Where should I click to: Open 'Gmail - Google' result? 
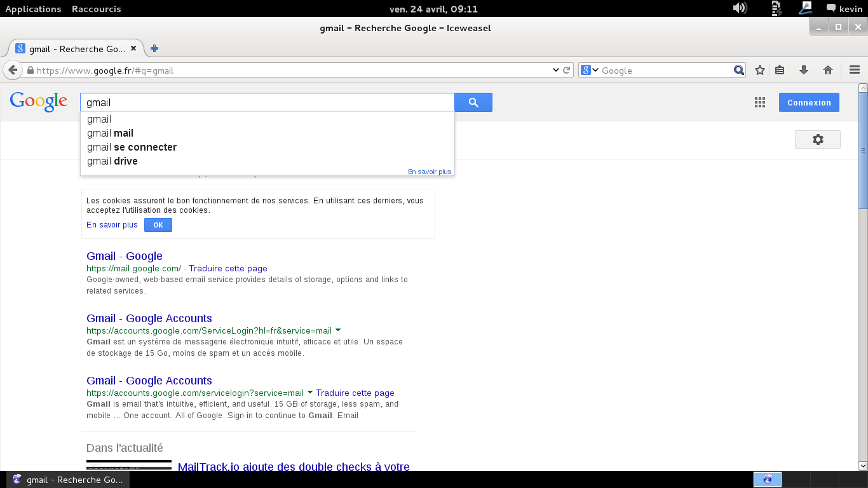click(x=125, y=256)
